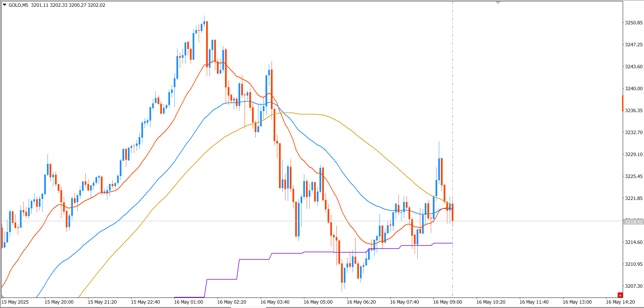Screen dimensions: 644x308
Task: Click the 16 May 10:20 time label
Action: tap(491, 302)
